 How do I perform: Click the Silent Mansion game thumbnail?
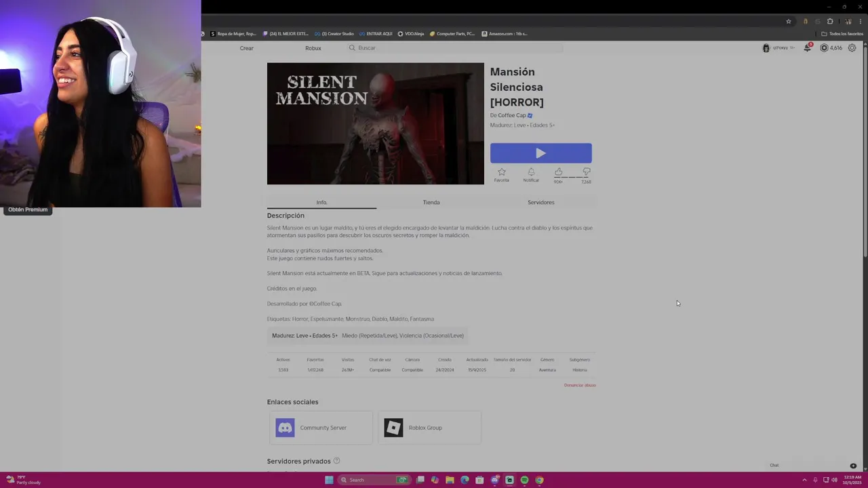pyautogui.click(x=376, y=123)
